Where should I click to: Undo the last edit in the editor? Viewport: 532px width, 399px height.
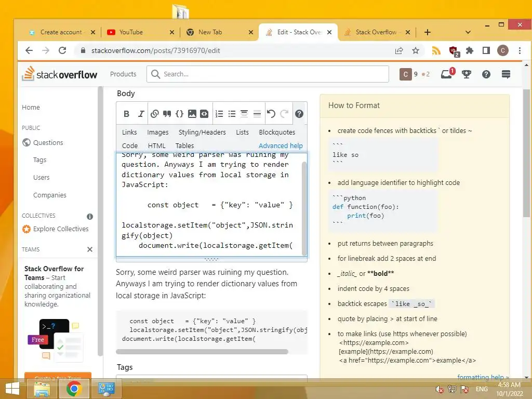click(x=271, y=114)
